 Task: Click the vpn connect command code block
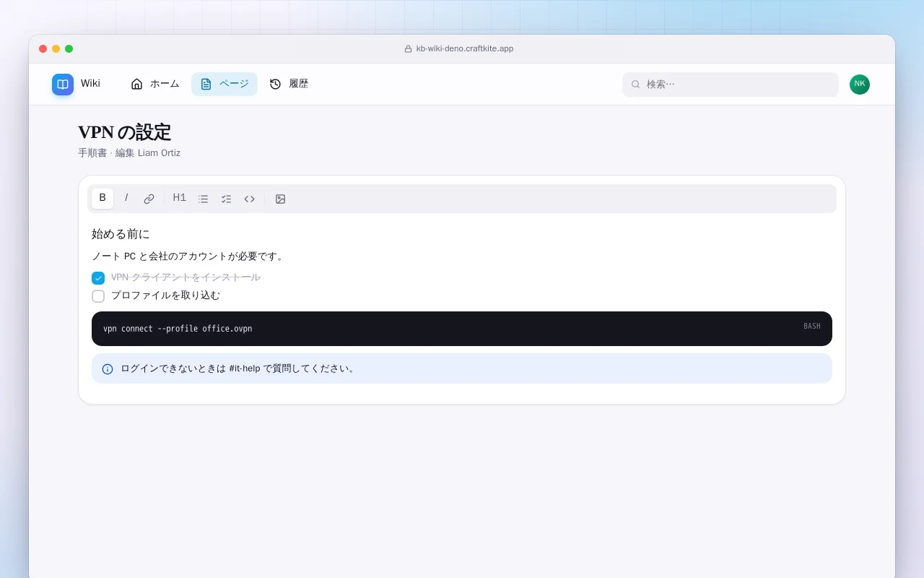click(462, 329)
